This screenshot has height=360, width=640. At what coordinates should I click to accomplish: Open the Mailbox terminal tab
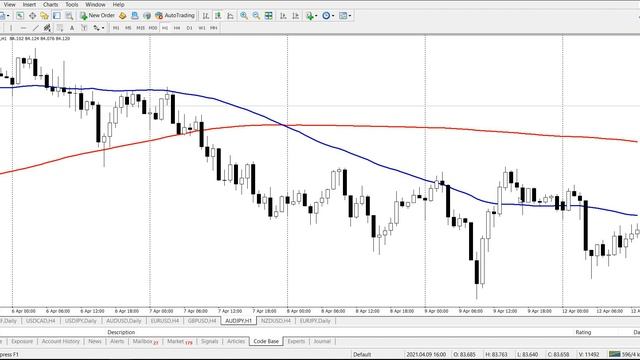click(144, 341)
